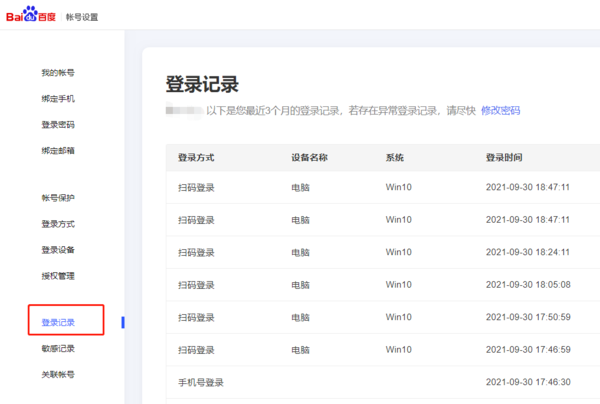Select 登录方式 in sidebar

58,224
